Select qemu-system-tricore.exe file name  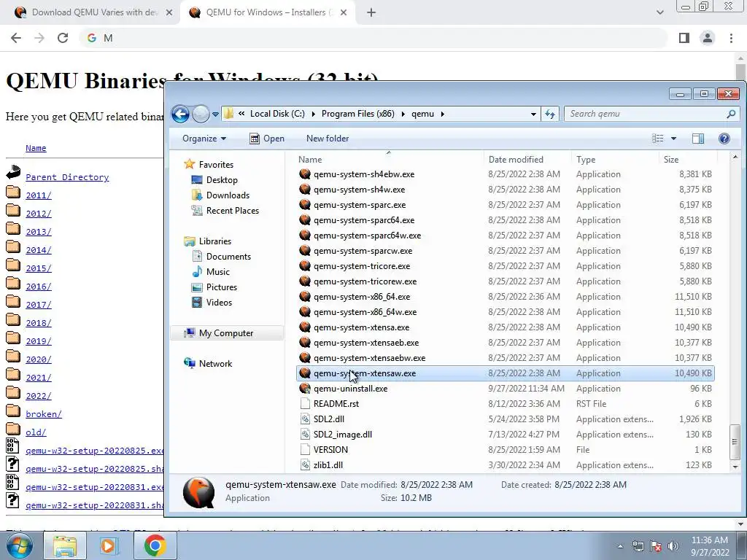click(x=362, y=266)
